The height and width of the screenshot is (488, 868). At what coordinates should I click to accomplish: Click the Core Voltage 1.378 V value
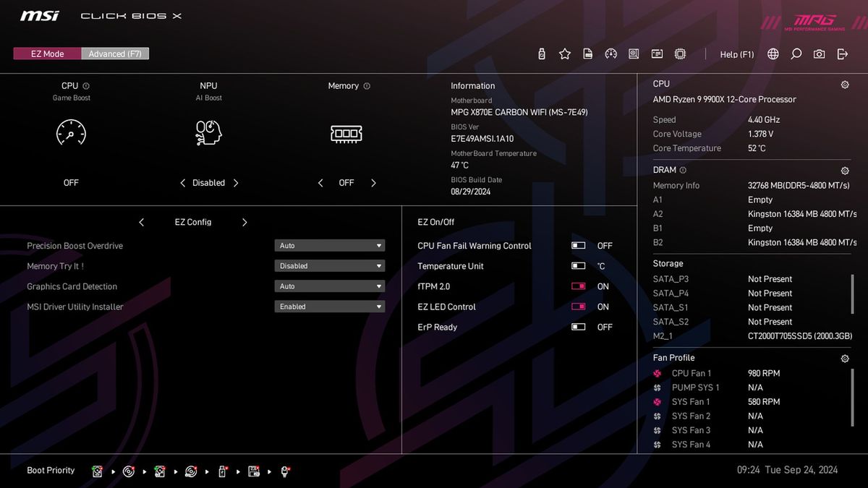pyautogui.click(x=760, y=134)
